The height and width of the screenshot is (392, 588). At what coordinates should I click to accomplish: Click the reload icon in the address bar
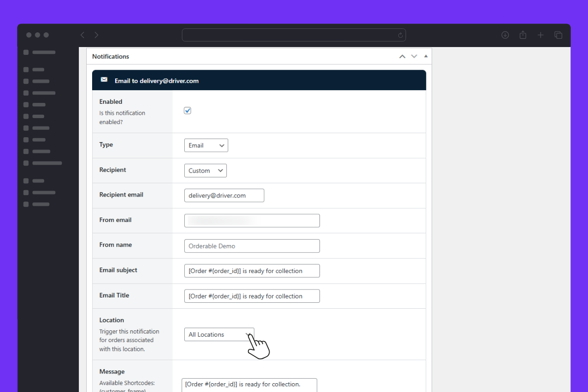click(400, 35)
